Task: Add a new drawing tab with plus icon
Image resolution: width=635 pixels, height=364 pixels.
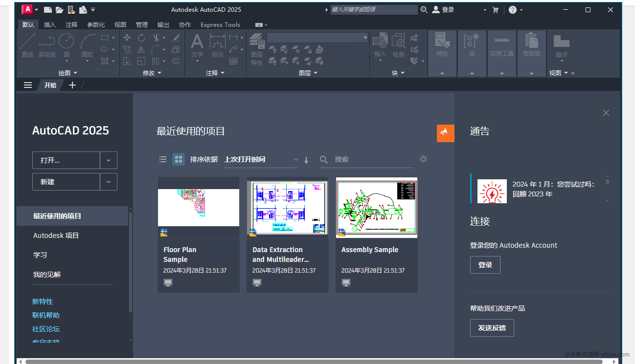Action: pyautogui.click(x=72, y=85)
